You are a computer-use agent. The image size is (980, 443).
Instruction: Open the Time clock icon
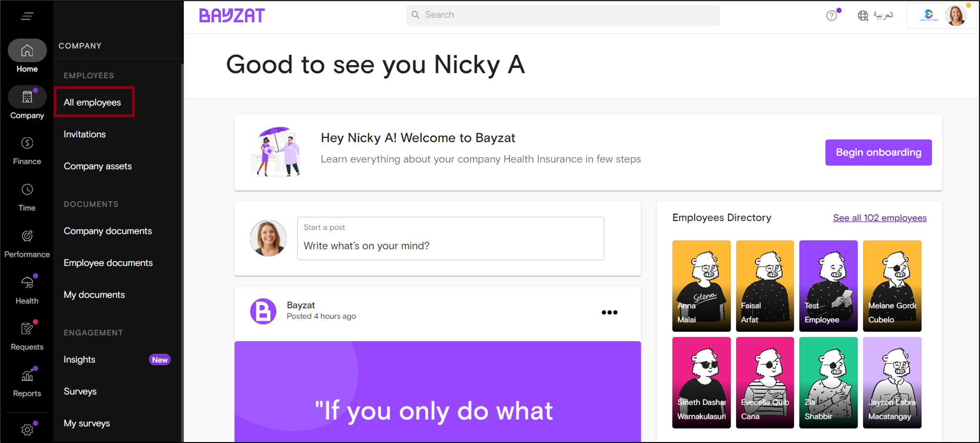point(27,189)
